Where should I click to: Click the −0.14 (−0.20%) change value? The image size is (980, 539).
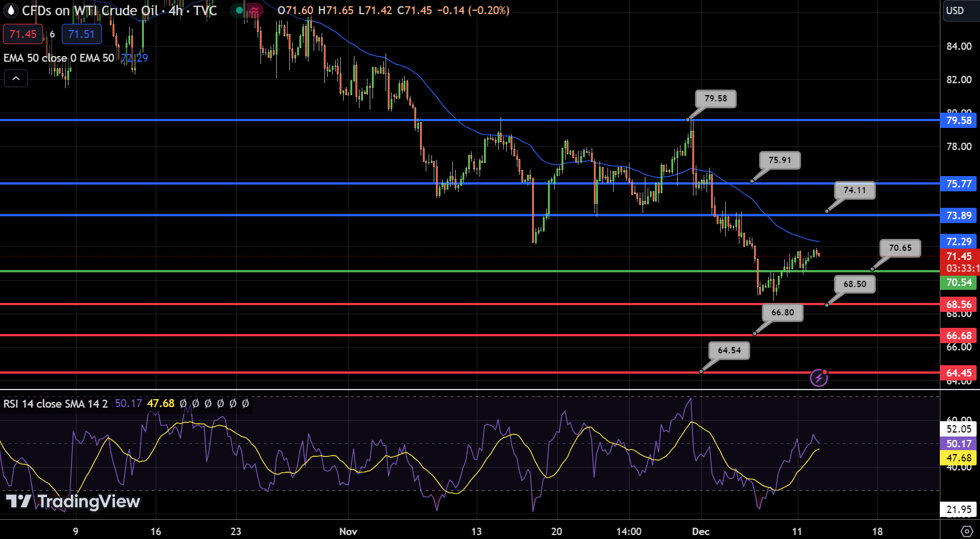point(473,10)
